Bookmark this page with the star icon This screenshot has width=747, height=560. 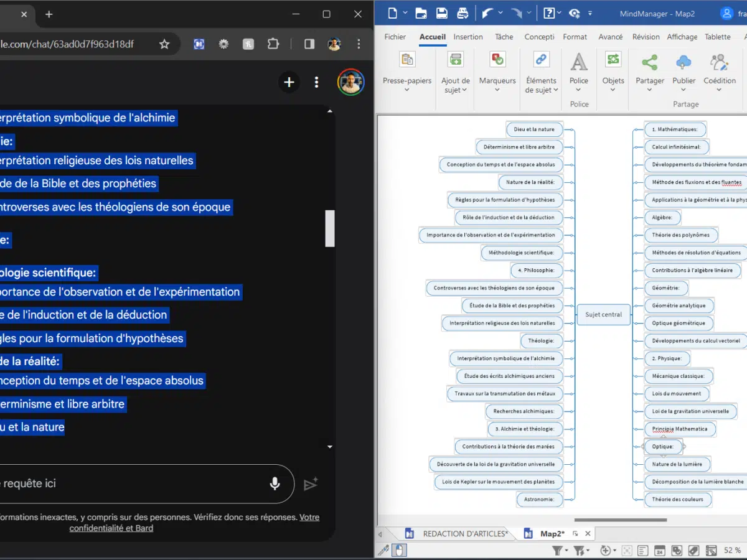click(164, 44)
